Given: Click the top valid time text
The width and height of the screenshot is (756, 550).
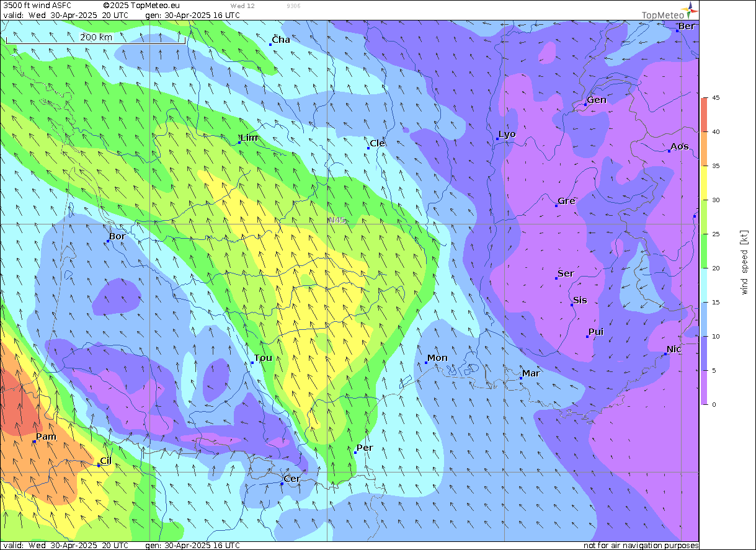Looking at the screenshot, I should pos(66,15).
